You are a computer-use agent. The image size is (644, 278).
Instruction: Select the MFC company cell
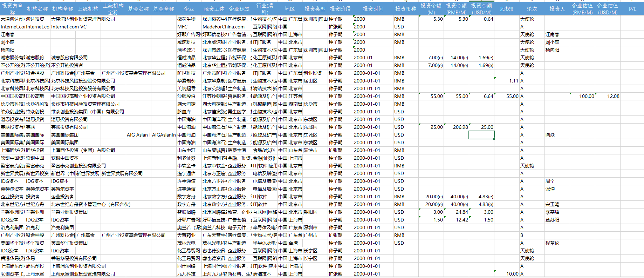coord(189,27)
